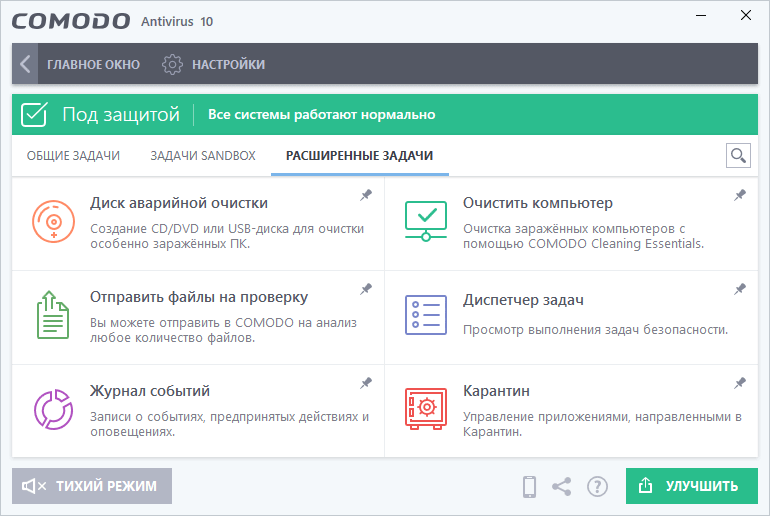The height and width of the screenshot is (516, 770).
Task: Go to ГЛАВНОЕ ОКНО
Action: 93,64
